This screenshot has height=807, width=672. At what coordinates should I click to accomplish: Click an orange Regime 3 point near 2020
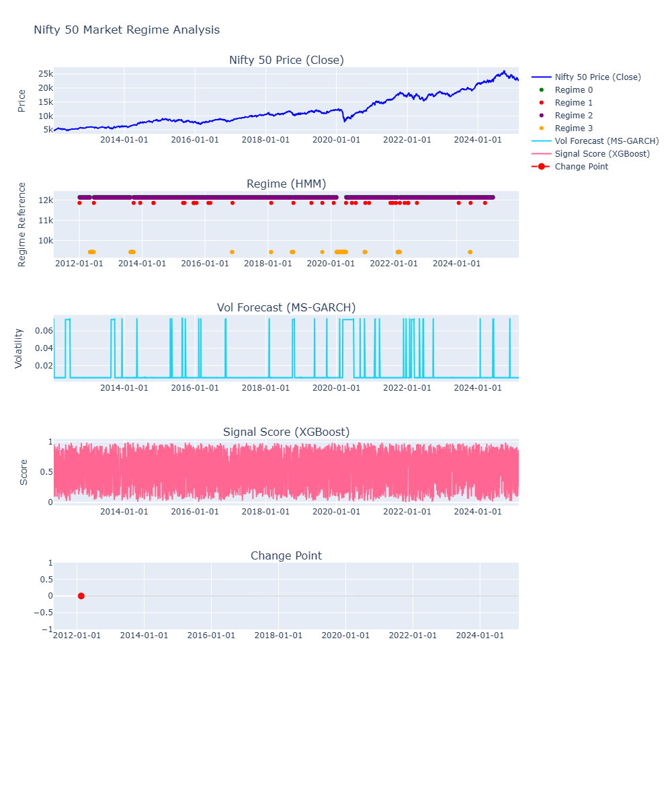click(x=340, y=251)
